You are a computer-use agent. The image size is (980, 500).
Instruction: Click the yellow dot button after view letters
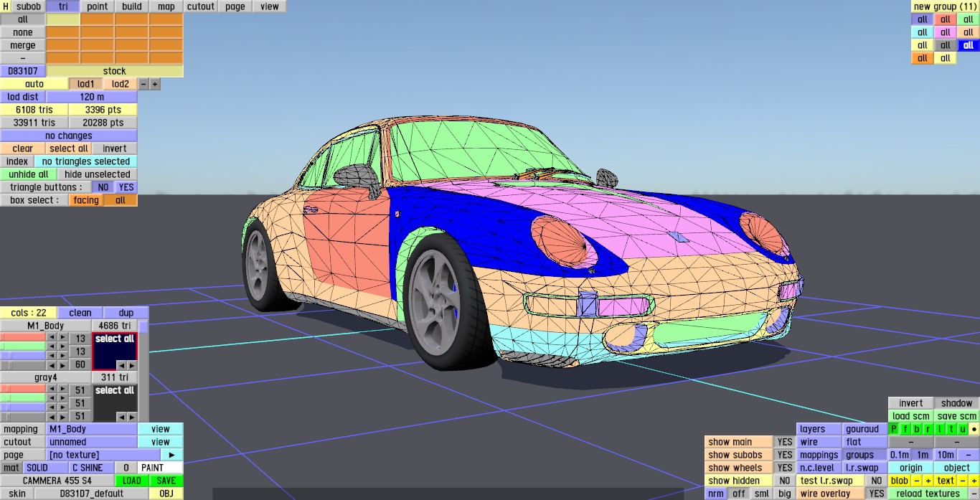pos(974,429)
